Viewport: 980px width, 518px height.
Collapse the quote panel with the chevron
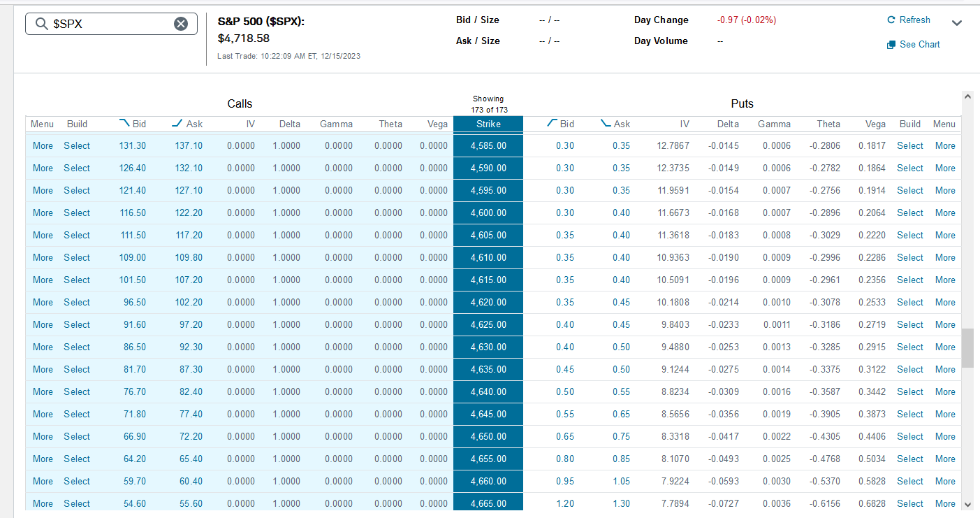pyautogui.click(x=957, y=22)
